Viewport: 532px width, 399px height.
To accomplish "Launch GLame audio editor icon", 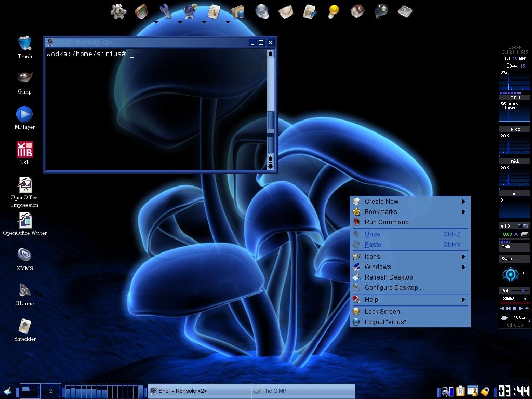I will (x=24, y=290).
